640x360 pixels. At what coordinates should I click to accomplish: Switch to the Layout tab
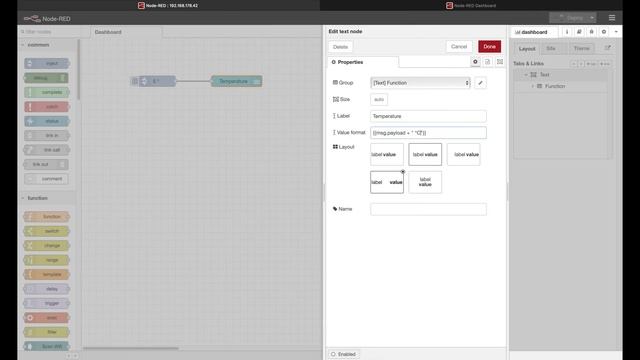point(527,49)
